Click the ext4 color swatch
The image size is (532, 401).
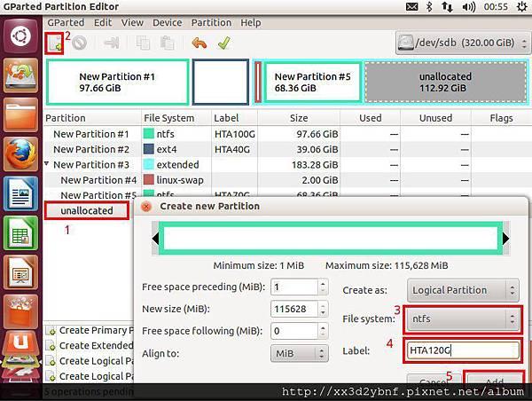pyautogui.click(x=149, y=149)
